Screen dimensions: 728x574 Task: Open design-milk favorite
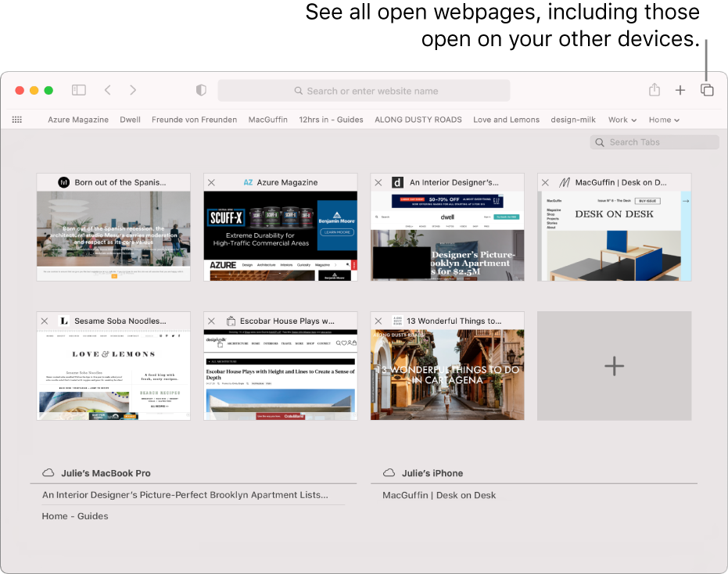tap(573, 120)
